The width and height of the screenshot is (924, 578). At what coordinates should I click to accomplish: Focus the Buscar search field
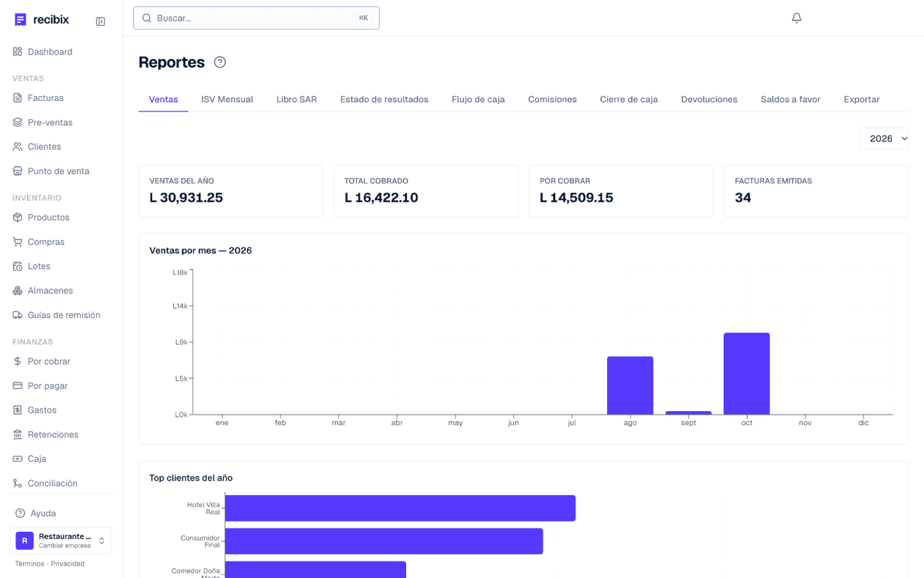256,18
